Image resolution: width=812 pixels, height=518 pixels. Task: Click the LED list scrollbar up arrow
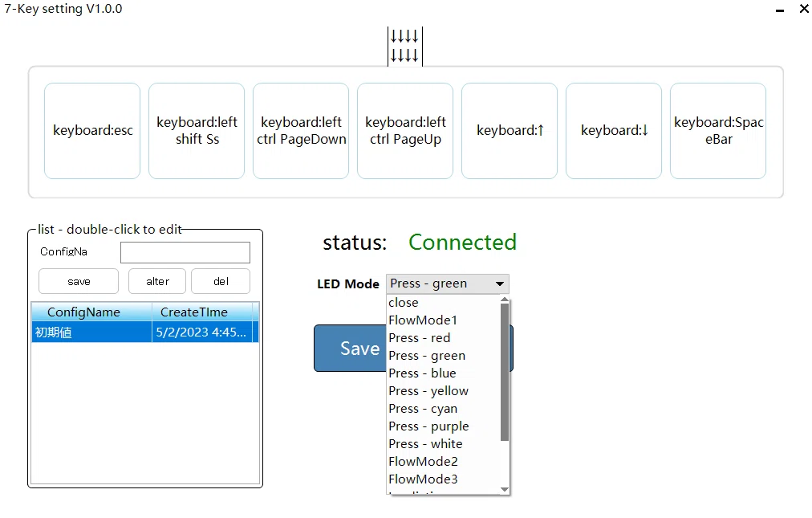(505, 300)
